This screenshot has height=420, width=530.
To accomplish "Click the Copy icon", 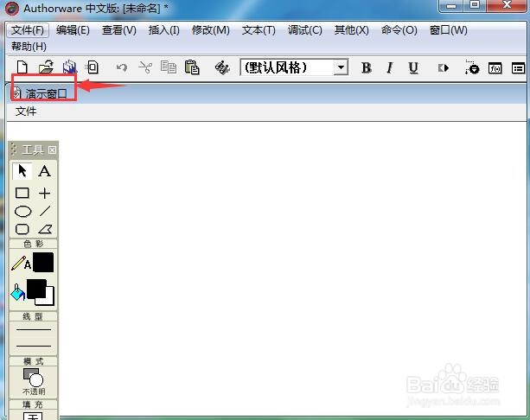I will click(169, 67).
